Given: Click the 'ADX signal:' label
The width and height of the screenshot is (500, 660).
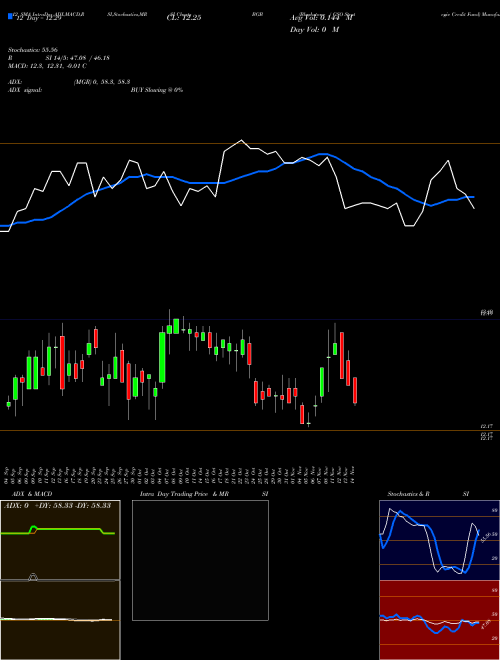Looking at the screenshot, I should [x=25, y=90].
